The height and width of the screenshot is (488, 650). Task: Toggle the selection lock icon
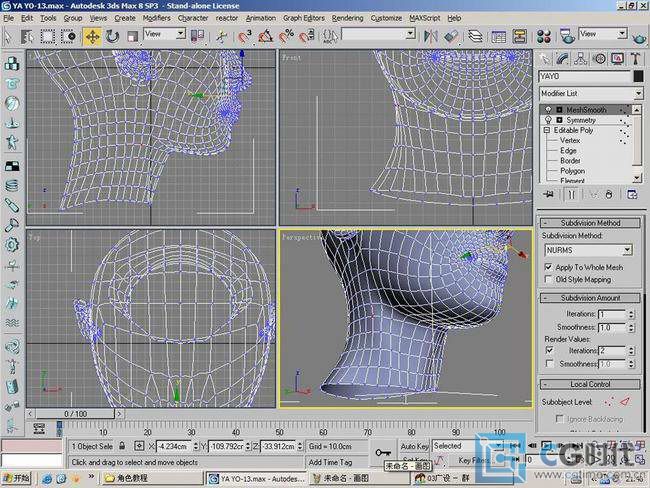(x=122, y=446)
